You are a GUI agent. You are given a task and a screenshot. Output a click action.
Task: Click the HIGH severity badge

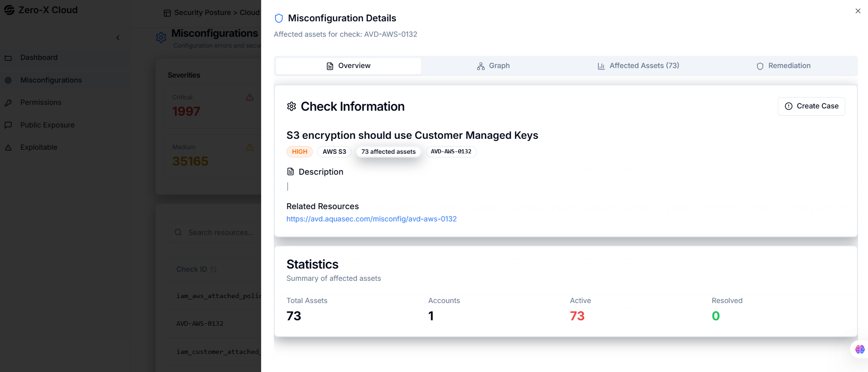click(300, 152)
